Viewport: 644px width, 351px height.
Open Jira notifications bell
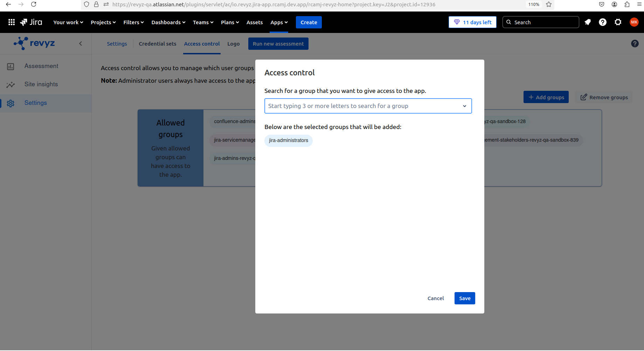(588, 22)
